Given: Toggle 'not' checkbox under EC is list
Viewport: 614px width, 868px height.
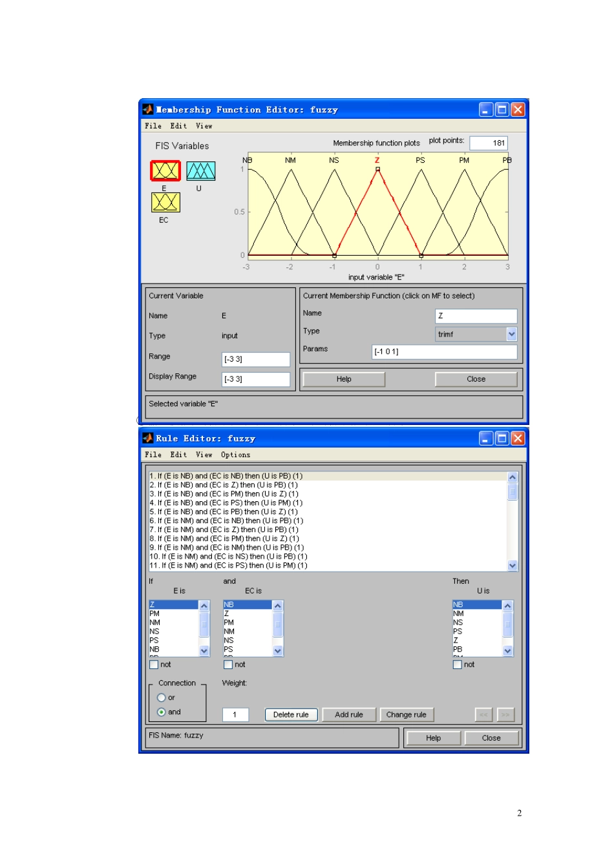Looking at the screenshot, I should pyautogui.click(x=228, y=665).
